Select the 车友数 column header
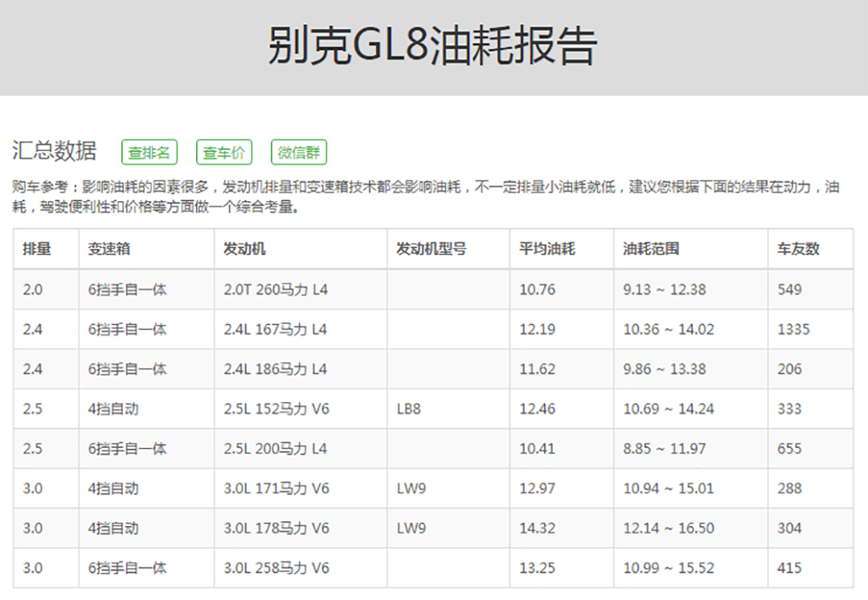This screenshot has width=868, height=600. click(x=798, y=249)
